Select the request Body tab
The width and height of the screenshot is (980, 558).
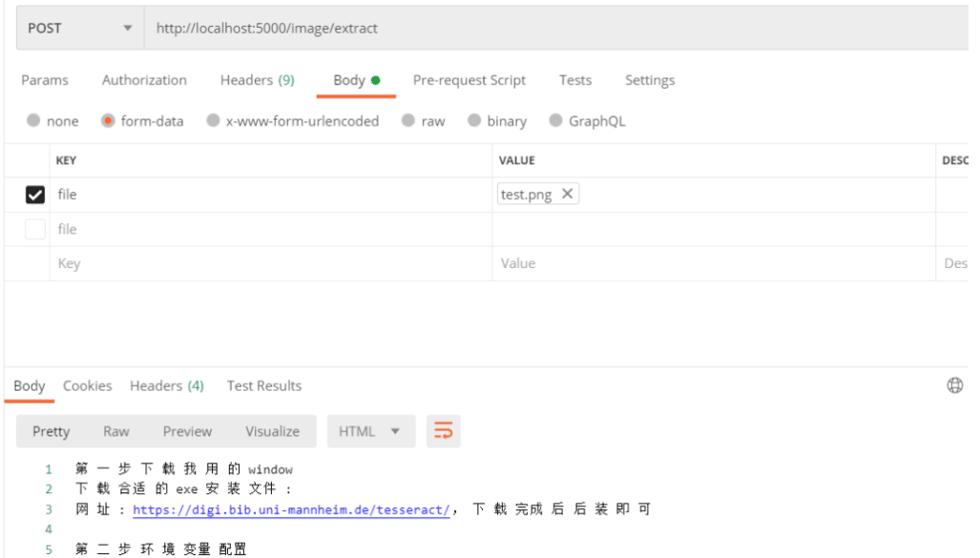point(356,80)
